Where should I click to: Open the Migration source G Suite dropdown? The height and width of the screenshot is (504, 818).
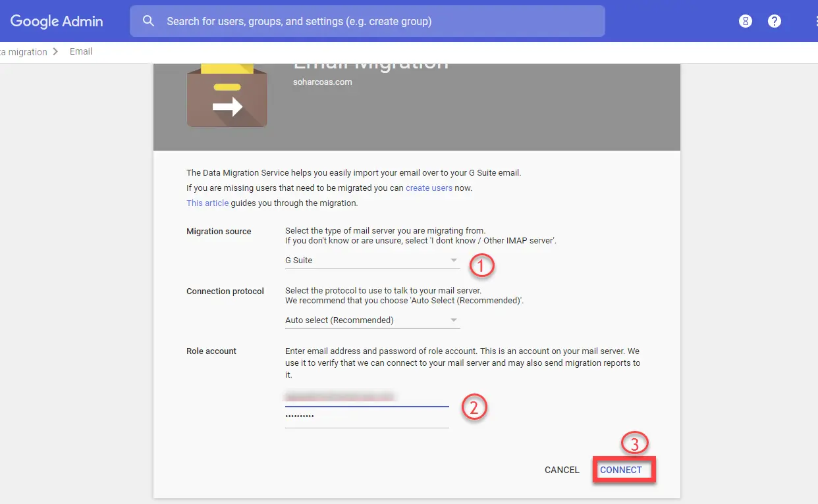click(372, 261)
